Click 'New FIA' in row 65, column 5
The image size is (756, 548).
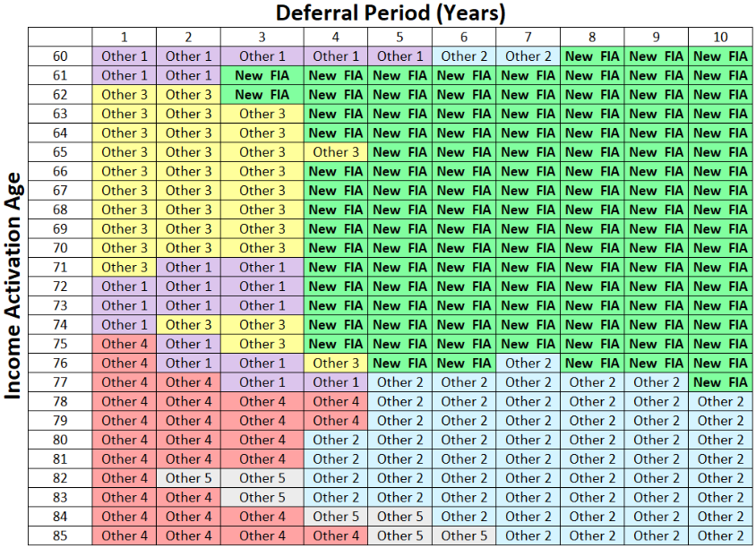click(x=399, y=152)
